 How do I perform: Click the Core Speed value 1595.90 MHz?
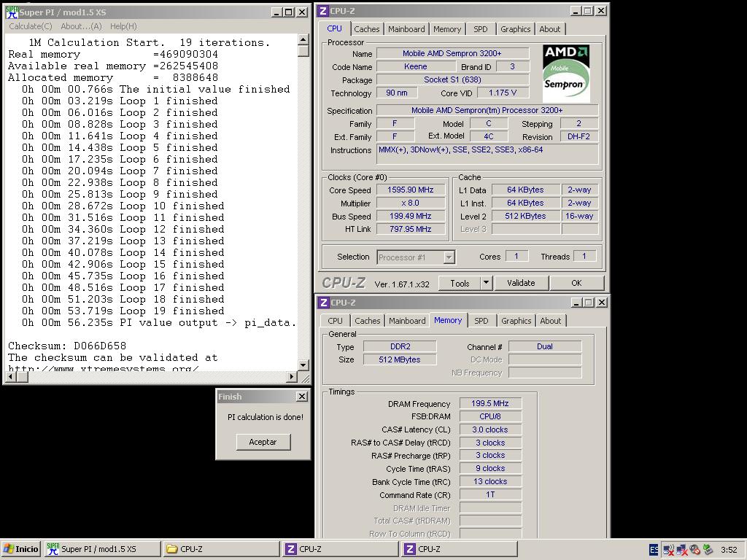pos(411,190)
